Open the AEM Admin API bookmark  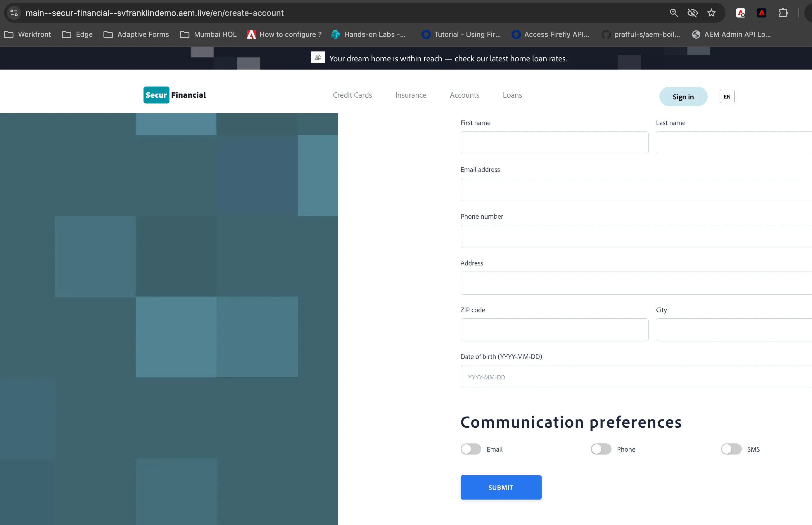[732, 34]
